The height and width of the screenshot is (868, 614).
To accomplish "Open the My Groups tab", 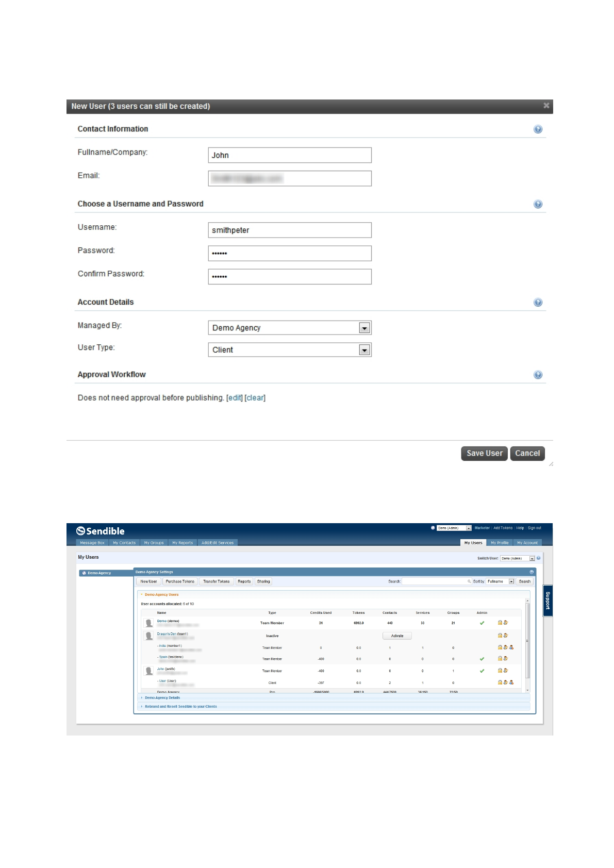I will point(154,543).
